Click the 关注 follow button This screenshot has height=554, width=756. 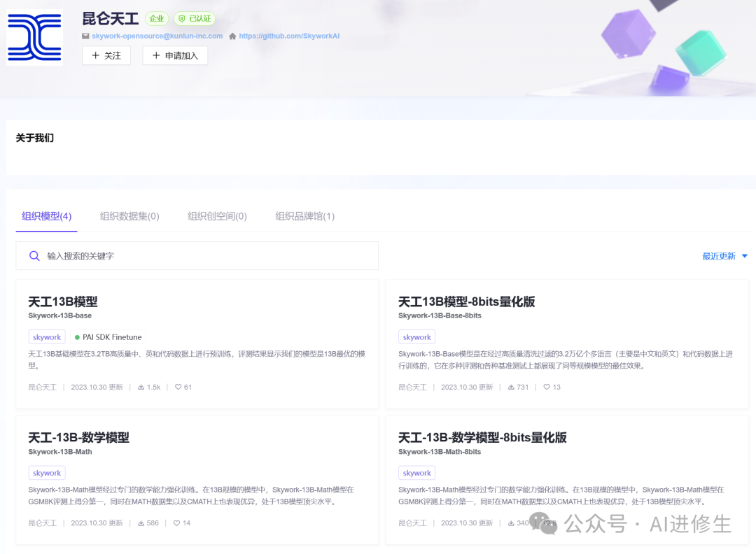tap(106, 55)
